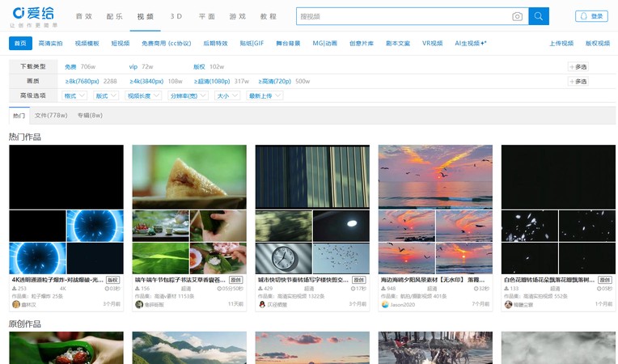Filter download type by 免费
This screenshot has height=364, width=618.
(x=70, y=66)
